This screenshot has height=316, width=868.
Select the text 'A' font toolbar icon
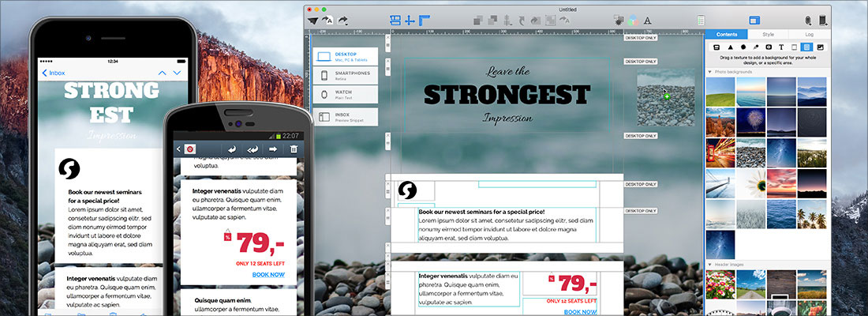(x=647, y=21)
